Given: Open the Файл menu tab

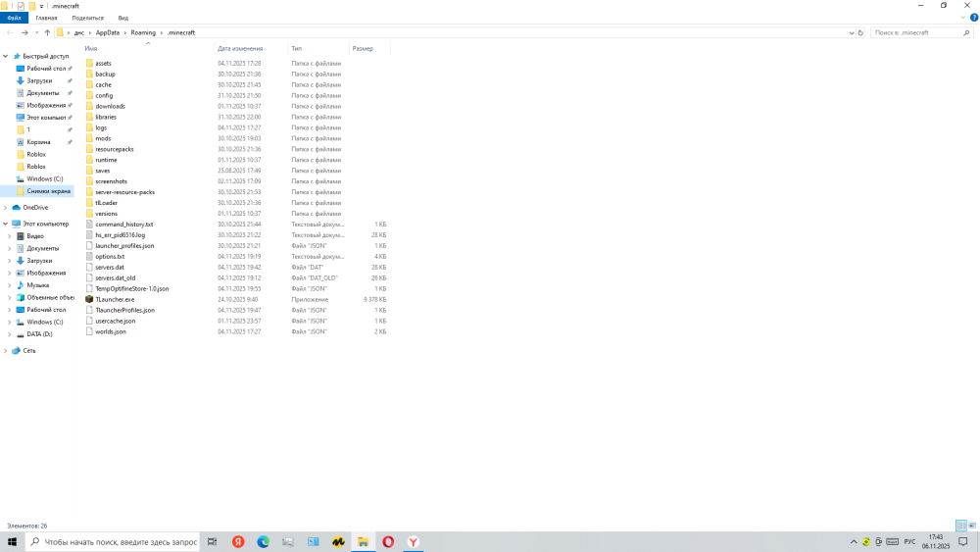Looking at the screenshot, I should pos(14,18).
